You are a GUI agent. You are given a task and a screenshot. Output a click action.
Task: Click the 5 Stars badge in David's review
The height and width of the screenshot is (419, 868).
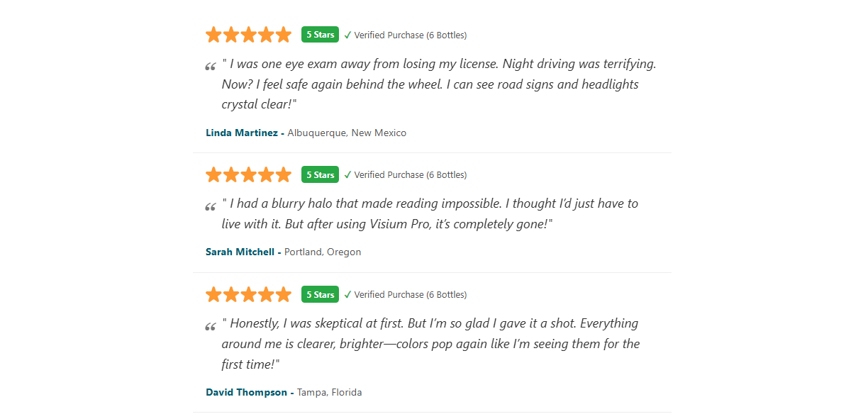320,294
